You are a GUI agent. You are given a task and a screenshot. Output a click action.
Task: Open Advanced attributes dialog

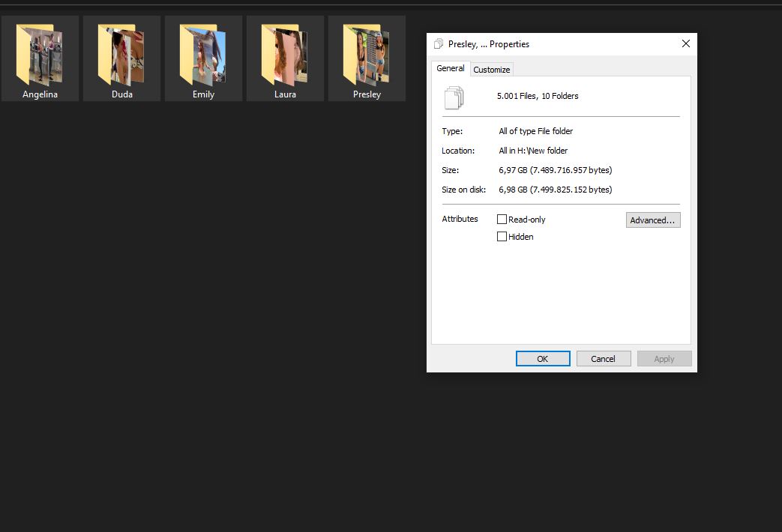coord(653,220)
